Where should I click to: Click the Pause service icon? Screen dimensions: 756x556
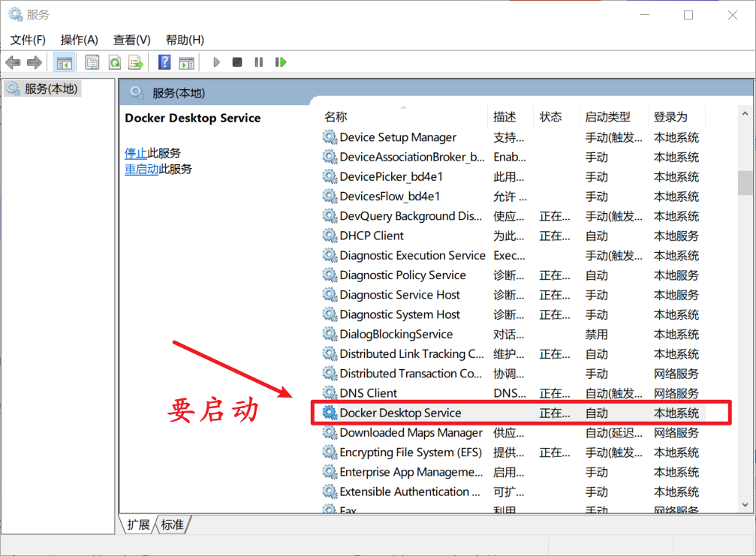(x=259, y=62)
